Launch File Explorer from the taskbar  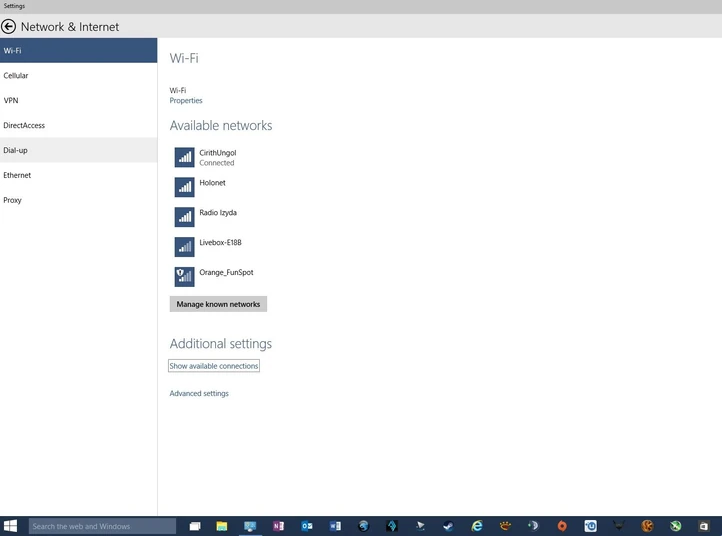point(222,526)
